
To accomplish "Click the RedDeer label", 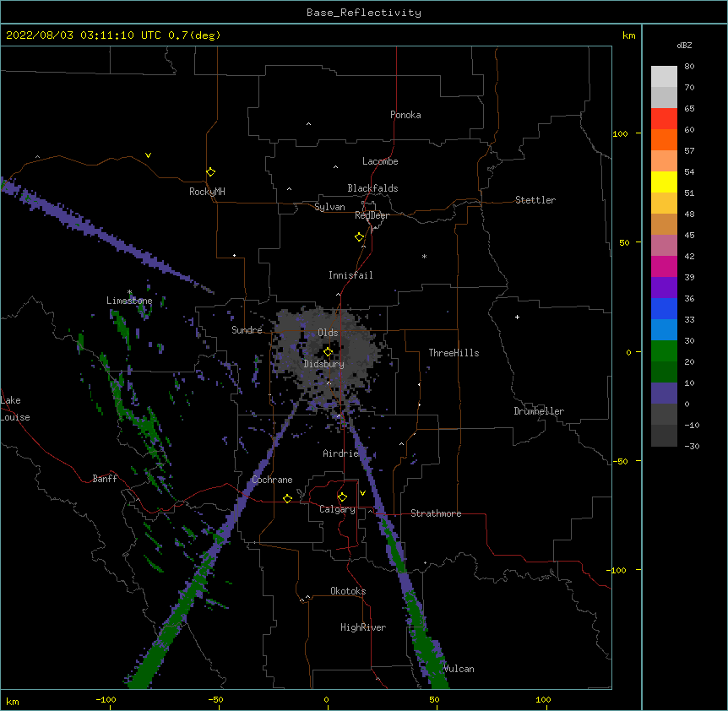I will click(372, 215).
